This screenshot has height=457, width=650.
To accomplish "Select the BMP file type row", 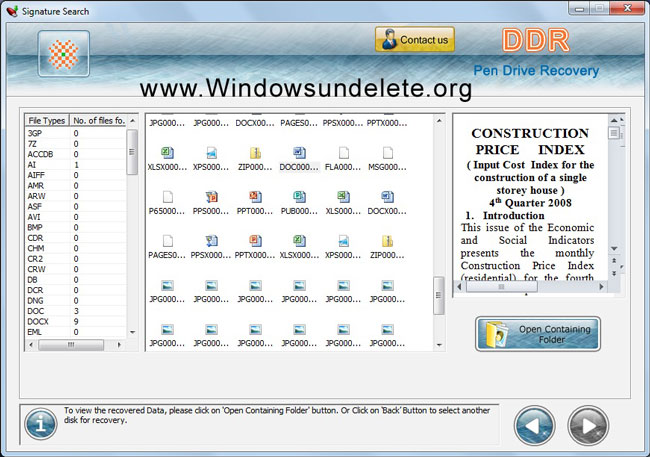I will (75, 227).
